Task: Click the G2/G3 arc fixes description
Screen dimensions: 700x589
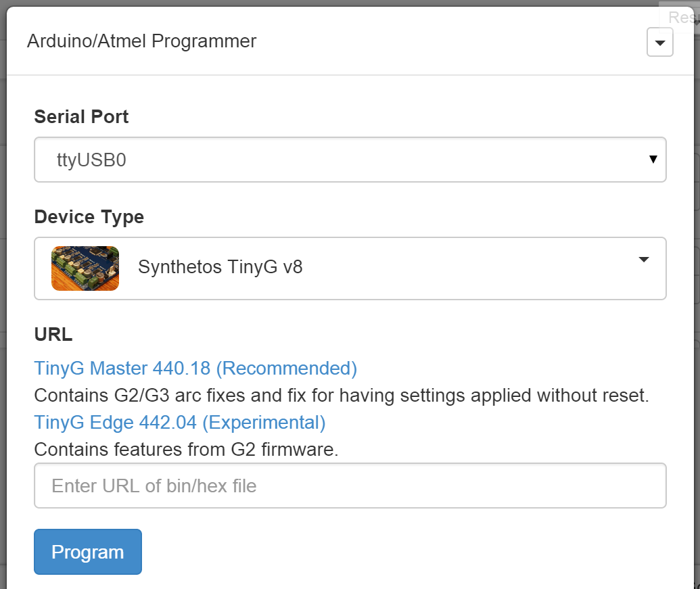Action: [341, 396]
